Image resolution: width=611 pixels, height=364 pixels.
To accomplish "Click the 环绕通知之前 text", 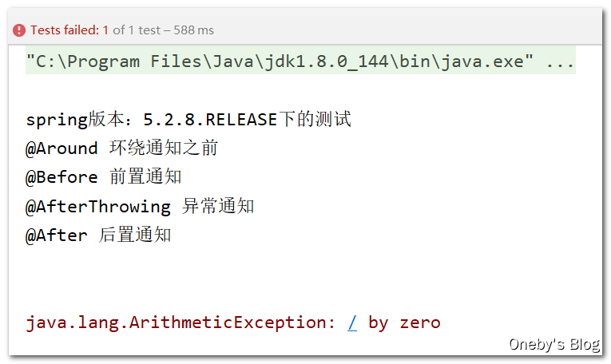I will coord(164,148).
